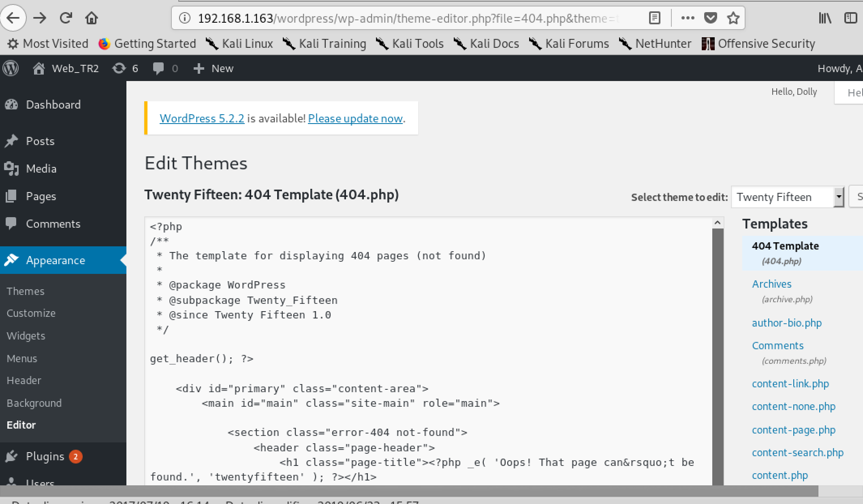Open content-search.php template
This screenshot has height=504, width=863.
[x=798, y=453]
